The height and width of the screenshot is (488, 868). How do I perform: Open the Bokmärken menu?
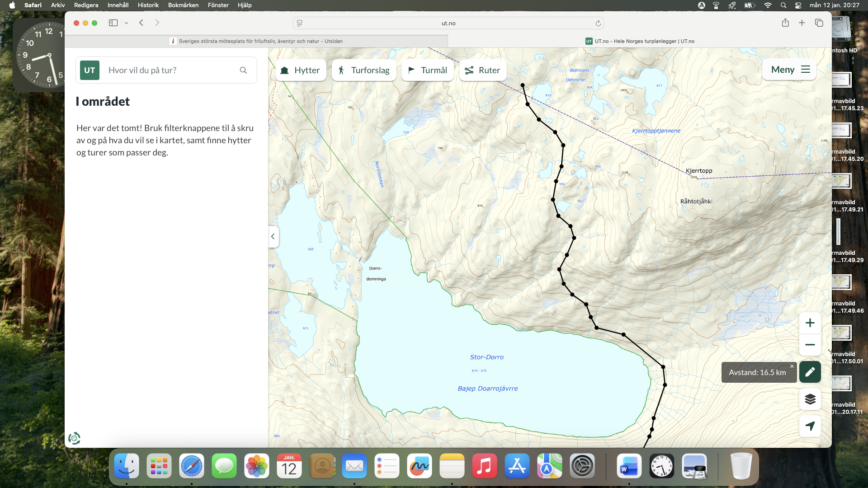(183, 5)
